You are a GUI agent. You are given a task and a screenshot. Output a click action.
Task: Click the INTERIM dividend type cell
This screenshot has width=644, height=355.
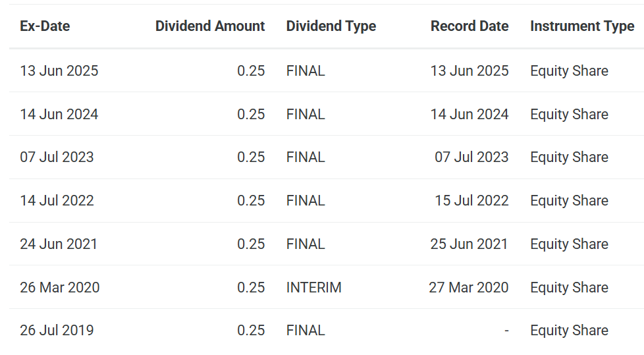pos(314,288)
